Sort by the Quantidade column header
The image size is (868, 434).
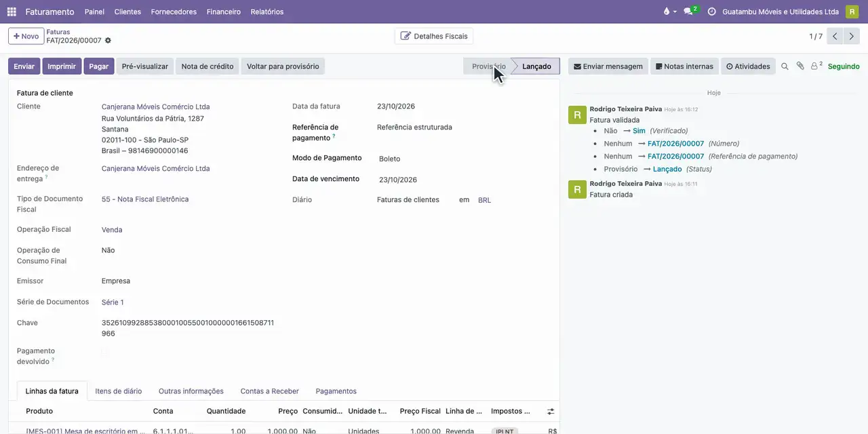[226, 411]
